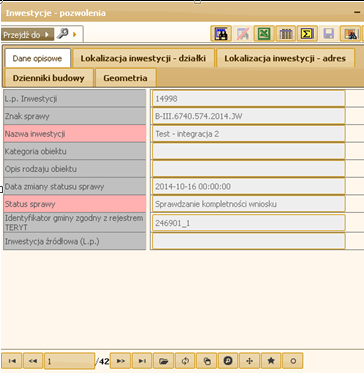The height and width of the screenshot is (373, 364).
Task: Click the TERYT identifier field 246901_1
Action: tap(248, 223)
